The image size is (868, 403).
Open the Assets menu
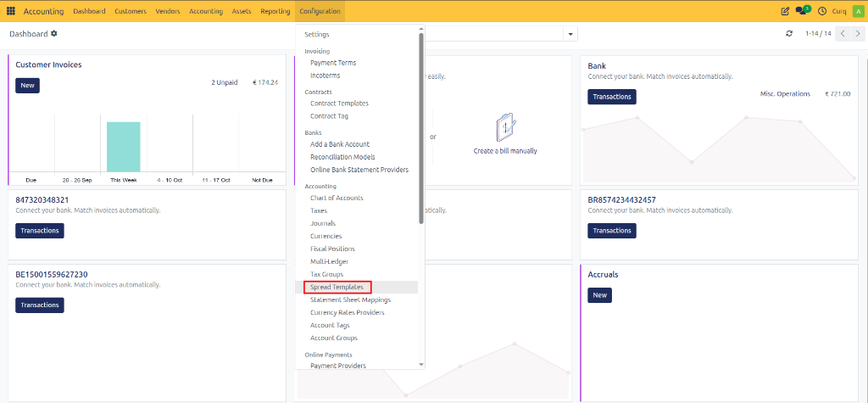click(x=242, y=11)
